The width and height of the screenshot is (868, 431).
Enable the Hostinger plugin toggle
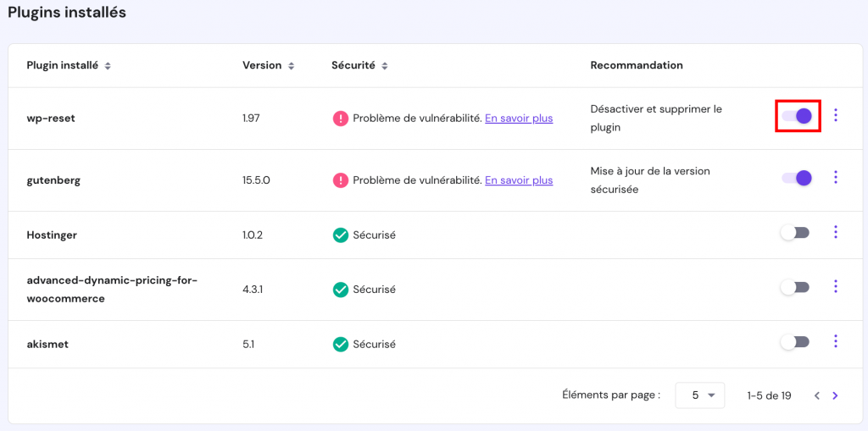coord(795,233)
